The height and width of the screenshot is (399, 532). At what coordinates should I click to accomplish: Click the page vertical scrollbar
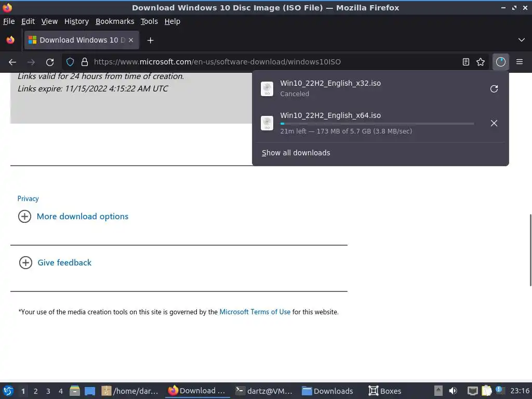[x=530, y=250]
